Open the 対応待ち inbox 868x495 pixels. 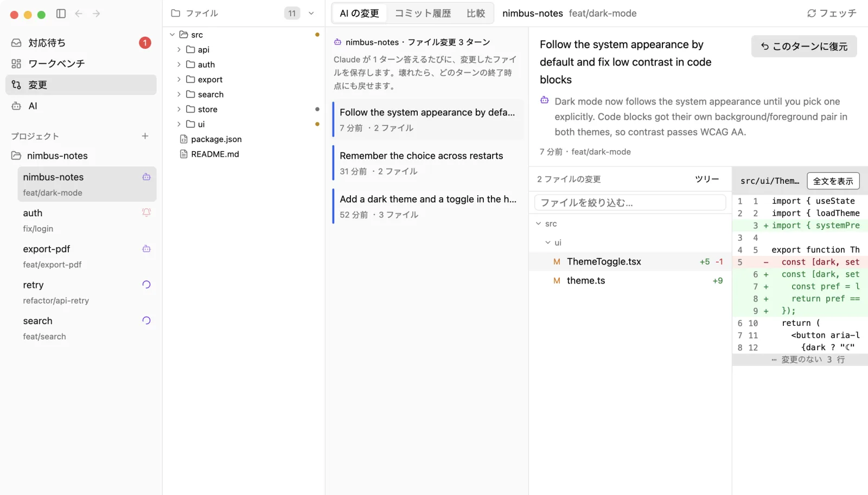81,43
